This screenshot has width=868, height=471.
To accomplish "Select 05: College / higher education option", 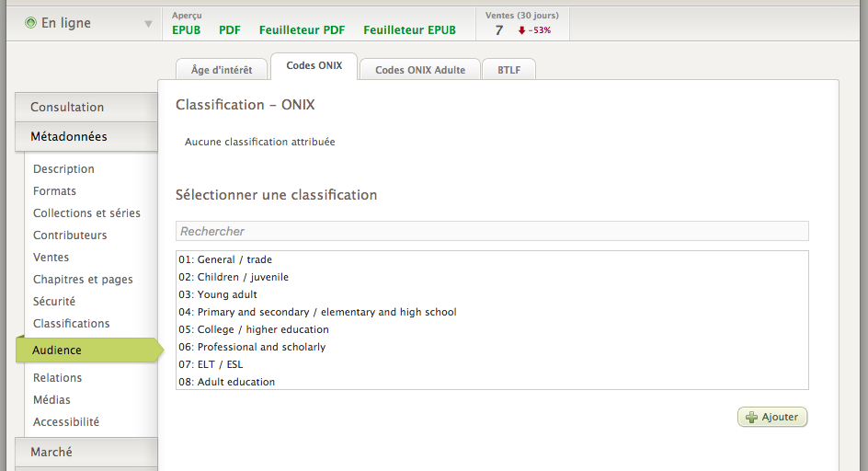I will (x=254, y=329).
